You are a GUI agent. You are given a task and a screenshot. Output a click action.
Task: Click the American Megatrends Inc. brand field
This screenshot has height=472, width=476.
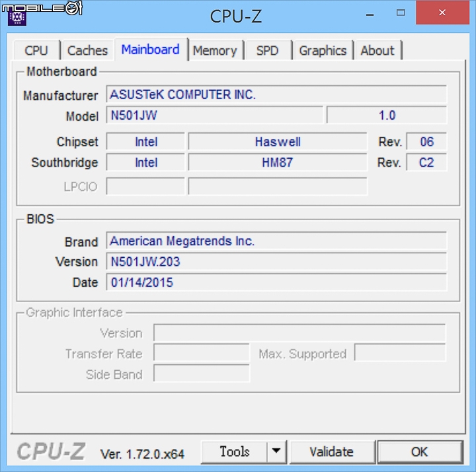click(x=276, y=241)
